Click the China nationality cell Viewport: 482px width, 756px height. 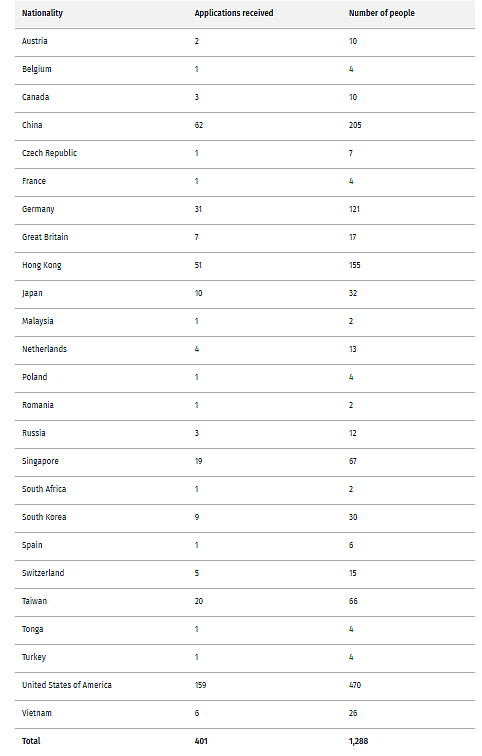tap(32, 125)
